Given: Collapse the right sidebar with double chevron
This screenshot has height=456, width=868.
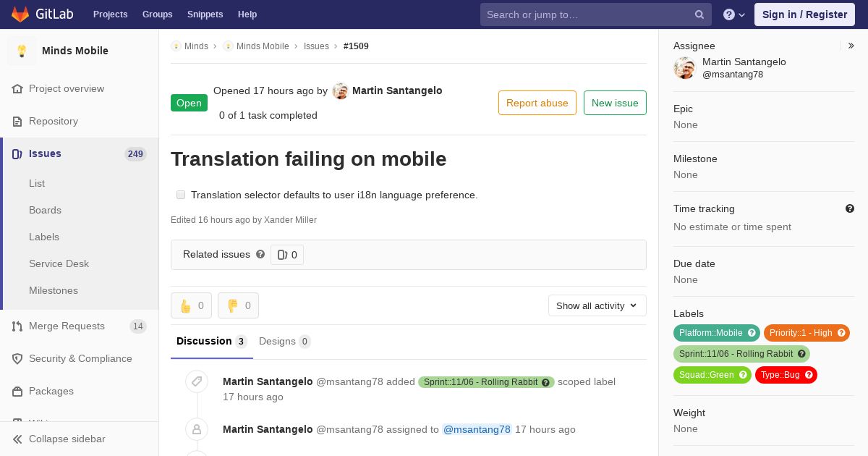Looking at the screenshot, I should tap(851, 46).
